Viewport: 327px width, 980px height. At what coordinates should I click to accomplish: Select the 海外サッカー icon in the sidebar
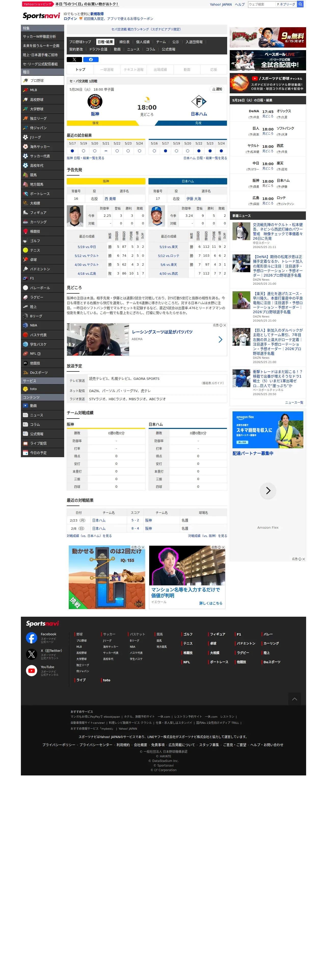(25, 147)
